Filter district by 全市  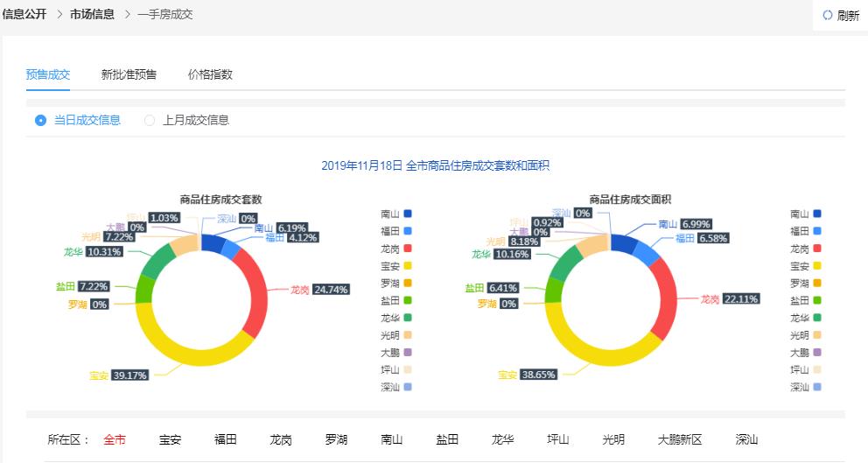tap(115, 439)
